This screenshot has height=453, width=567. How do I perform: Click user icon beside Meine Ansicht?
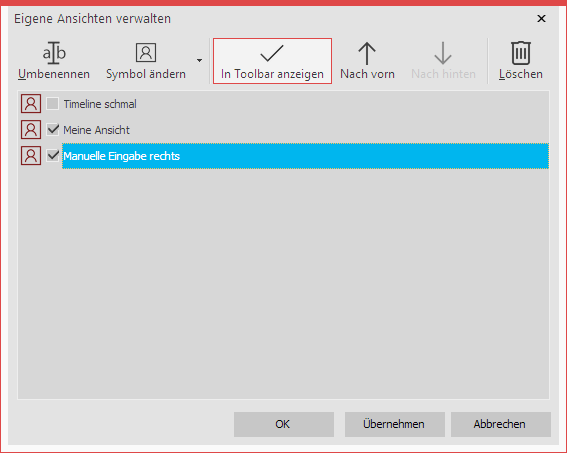click(31, 129)
